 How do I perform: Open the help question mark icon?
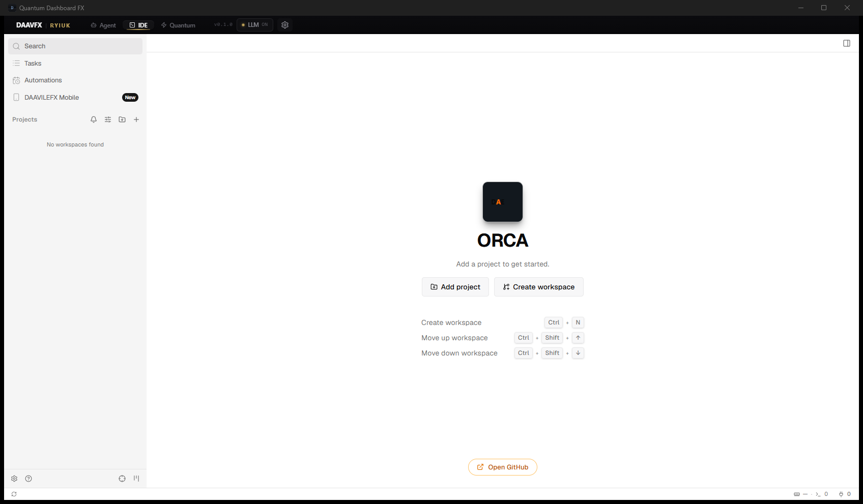pyautogui.click(x=28, y=479)
